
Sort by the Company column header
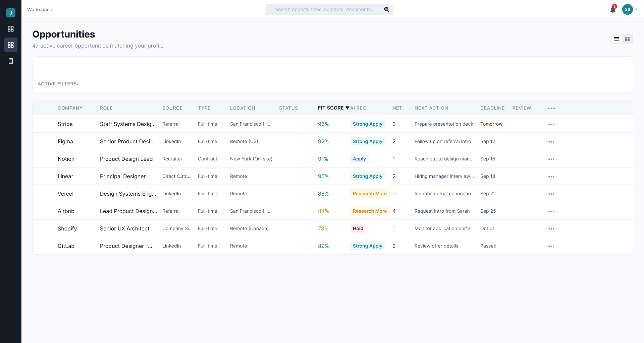pos(70,108)
